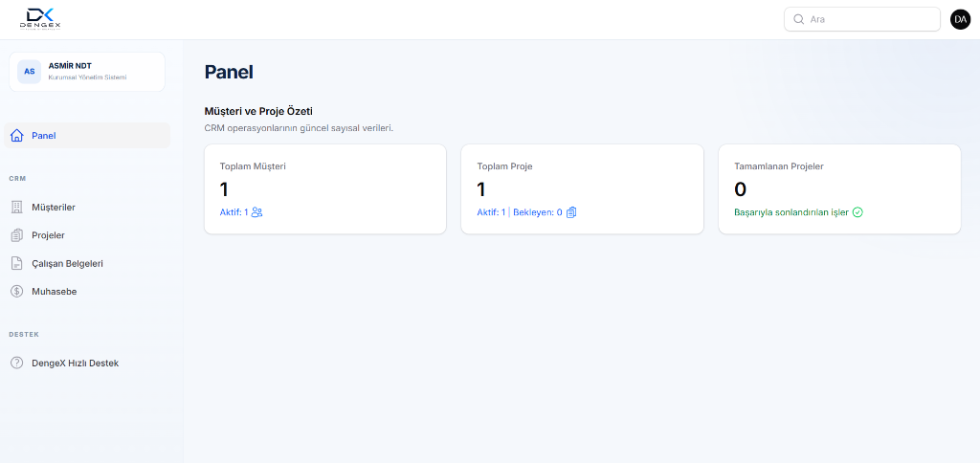Click the Aktif: 1 link under Toplam Proje

point(491,212)
